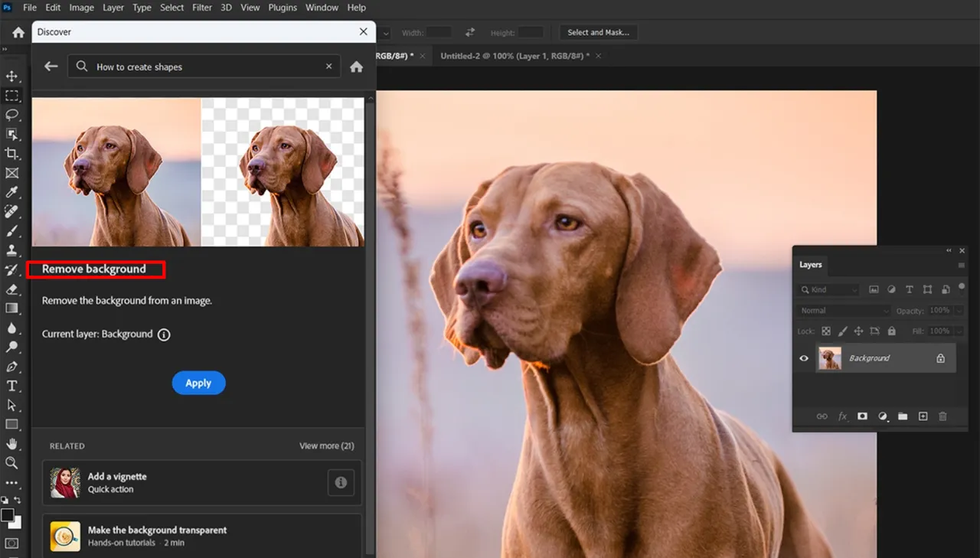Open the Filter menu
This screenshot has height=558, width=980.
pyautogui.click(x=201, y=7)
